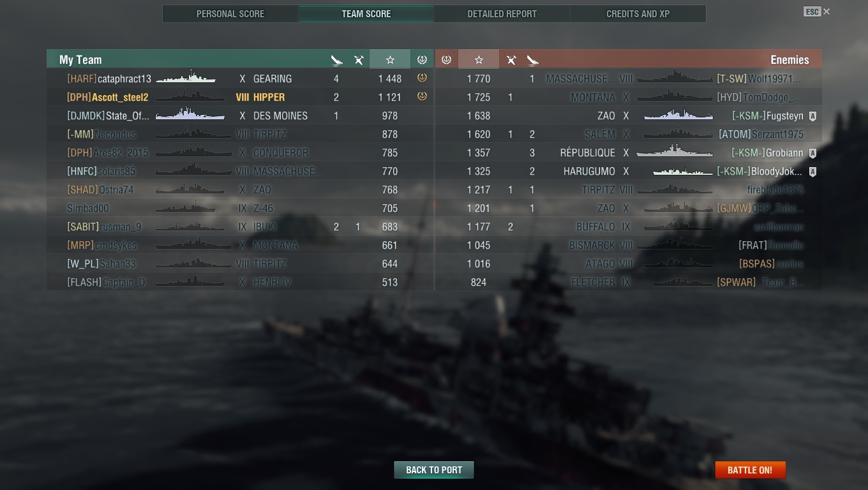
Task: Sort My Team by ships destroyed icon
Action: tap(336, 60)
